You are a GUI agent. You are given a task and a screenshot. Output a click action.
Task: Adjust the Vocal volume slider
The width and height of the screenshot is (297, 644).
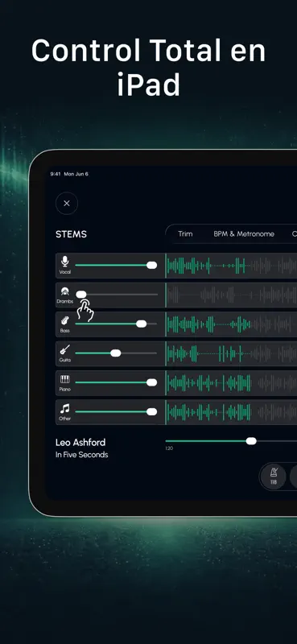coord(116,266)
